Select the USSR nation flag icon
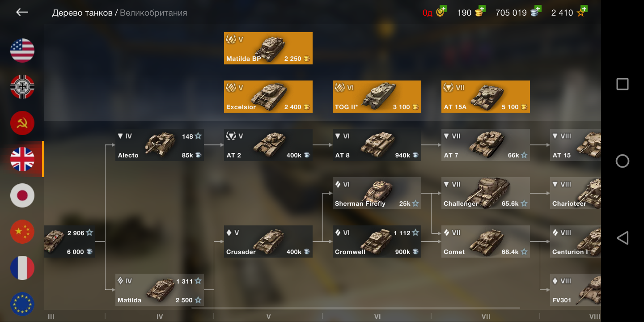Screen dimensions: 644x322 coord(22,123)
